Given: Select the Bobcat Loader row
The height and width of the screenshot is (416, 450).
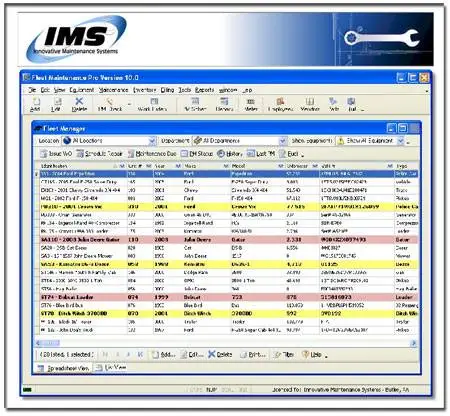Looking at the screenshot, I should click(229, 297).
